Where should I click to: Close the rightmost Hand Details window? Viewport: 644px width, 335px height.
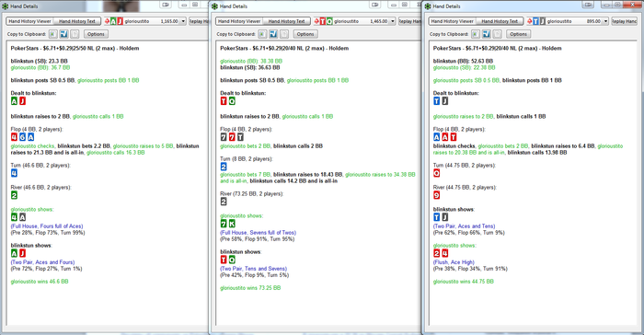[632, 5]
